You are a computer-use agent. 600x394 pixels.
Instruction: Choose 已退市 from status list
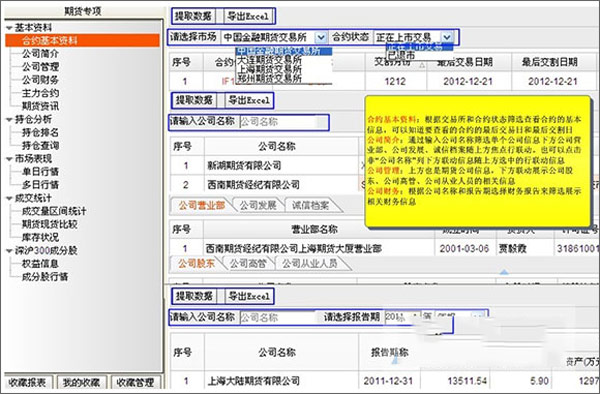coord(401,55)
